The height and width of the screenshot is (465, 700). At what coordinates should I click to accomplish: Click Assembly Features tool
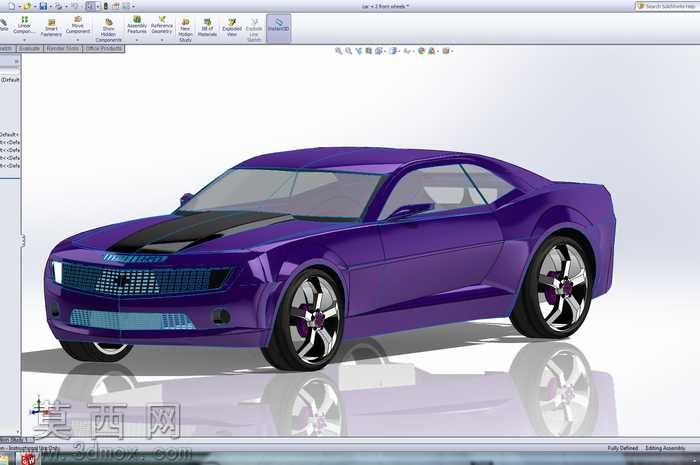137,25
